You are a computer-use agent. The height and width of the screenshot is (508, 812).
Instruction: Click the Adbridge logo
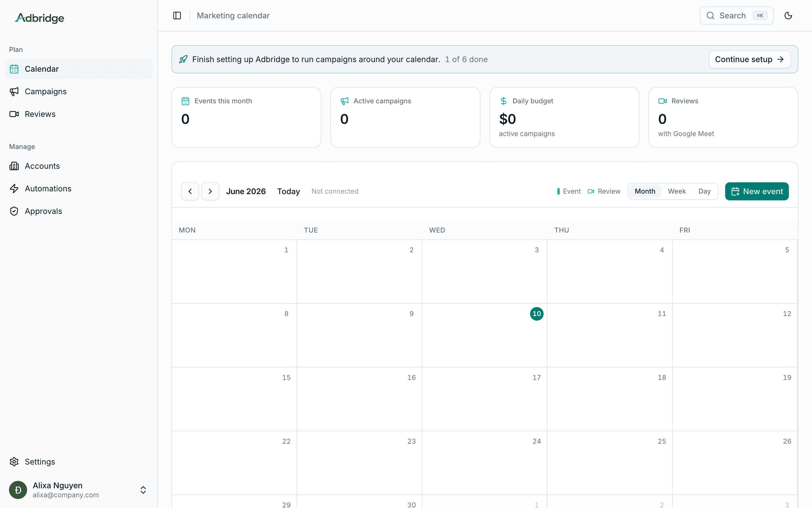coord(39,18)
